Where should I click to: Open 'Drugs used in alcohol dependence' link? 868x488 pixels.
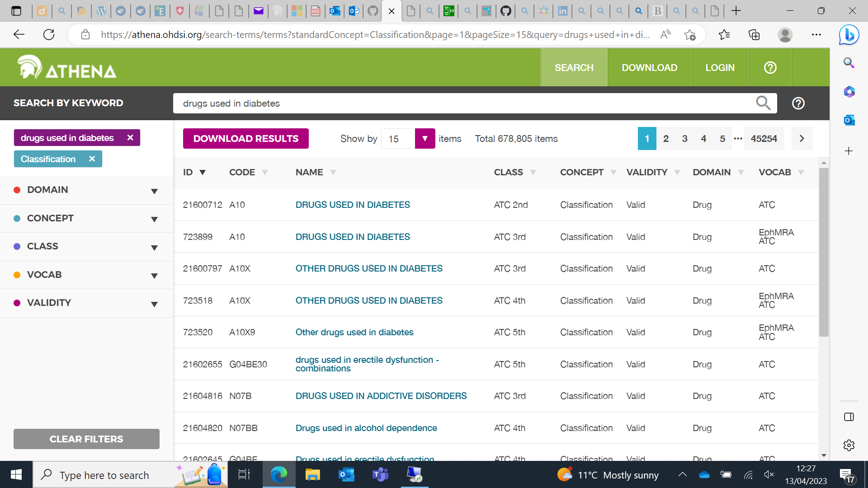pyautogui.click(x=366, y=428)
